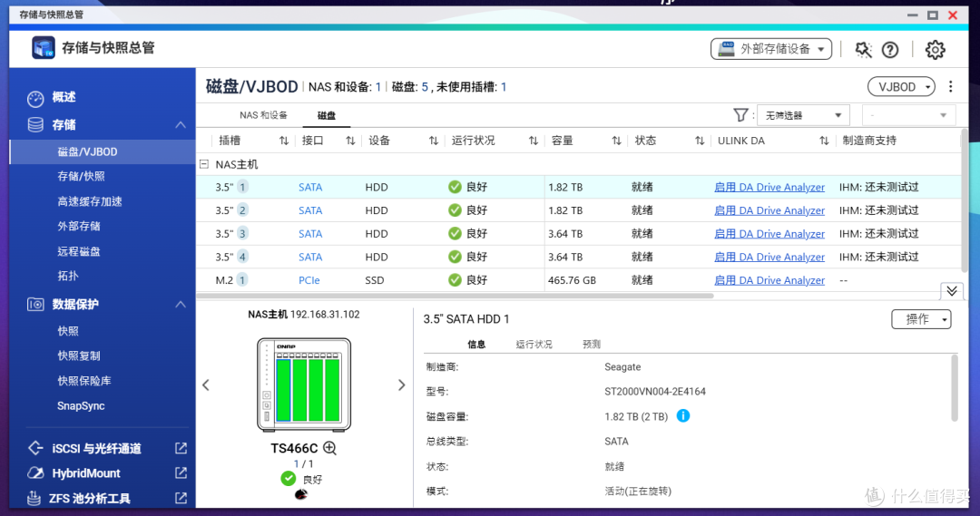Open the three-dot more options menu
Screen dimensions: 980x516
pos(951,87)
